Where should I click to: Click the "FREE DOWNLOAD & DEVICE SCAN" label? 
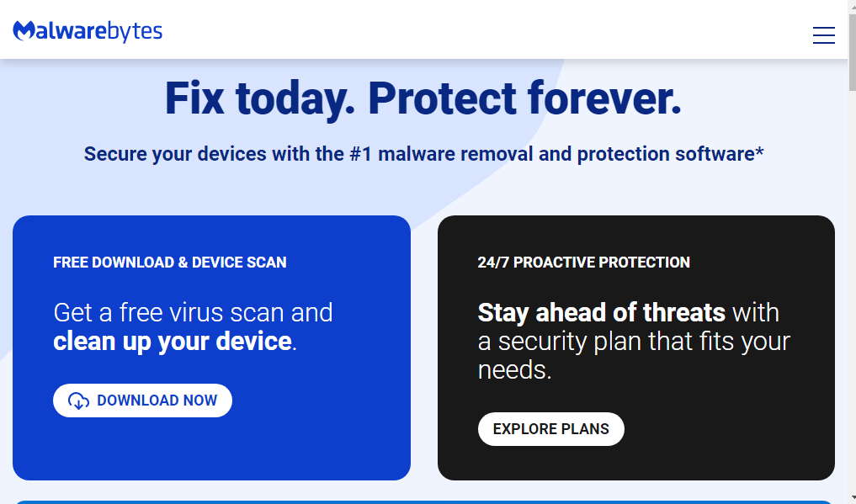click(170, 263)
